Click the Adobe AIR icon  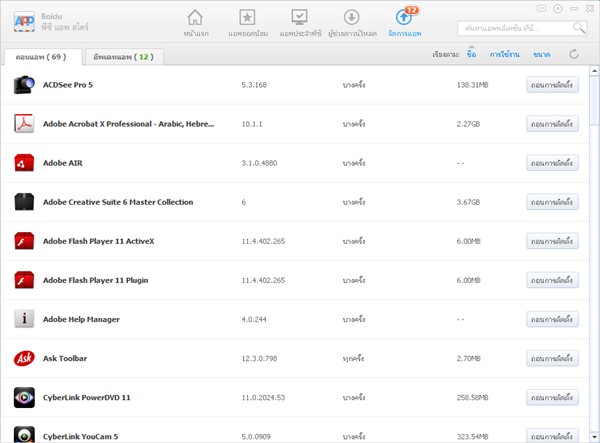click(24, 163)
